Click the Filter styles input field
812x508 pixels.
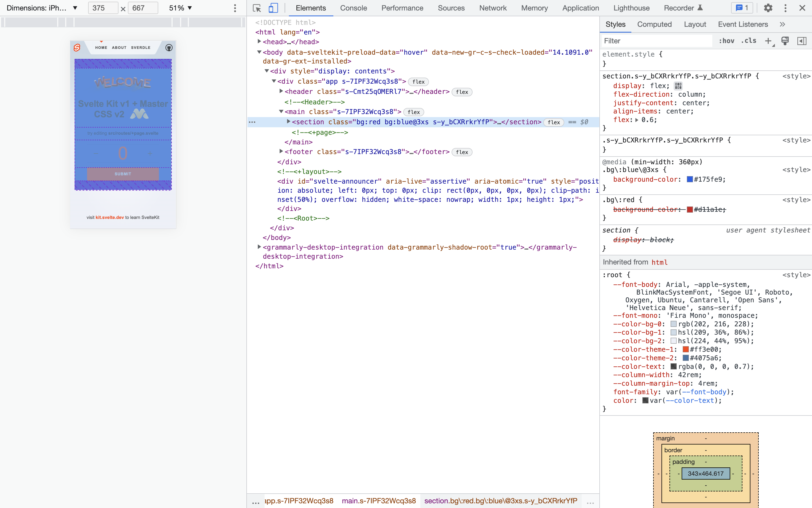click(x=655, y=41)
